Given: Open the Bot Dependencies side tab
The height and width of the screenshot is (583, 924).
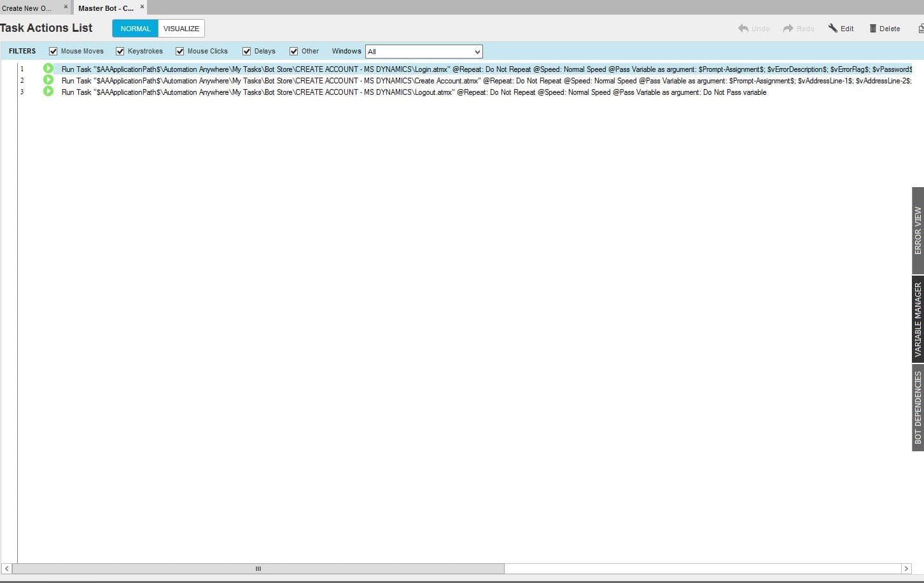Looking at the screenshot, I should tap(918, 407).
